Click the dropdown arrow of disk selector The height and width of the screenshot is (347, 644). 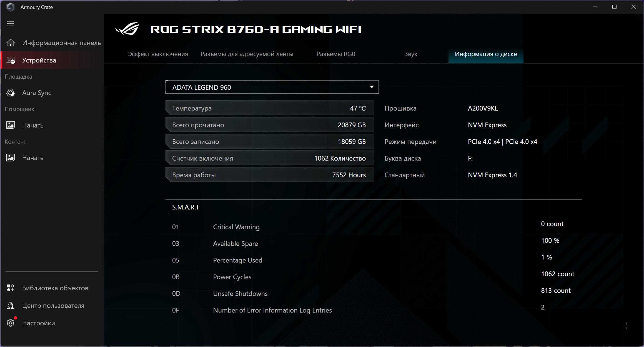point(372,87)
